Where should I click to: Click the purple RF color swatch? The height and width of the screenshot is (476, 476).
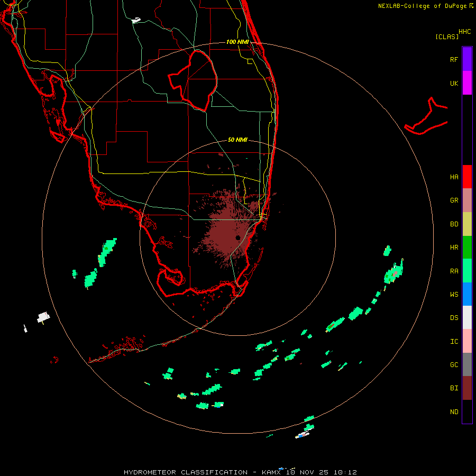[x=467, y=59]
